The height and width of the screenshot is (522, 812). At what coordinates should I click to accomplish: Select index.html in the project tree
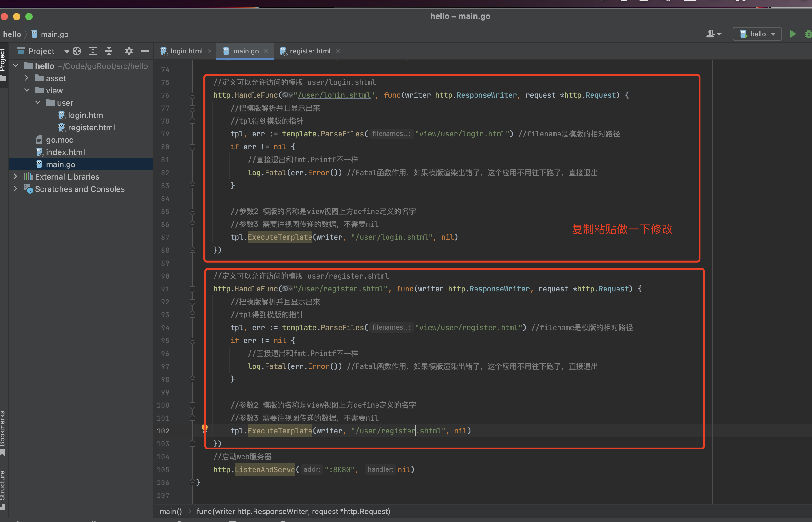pos(65,152)
